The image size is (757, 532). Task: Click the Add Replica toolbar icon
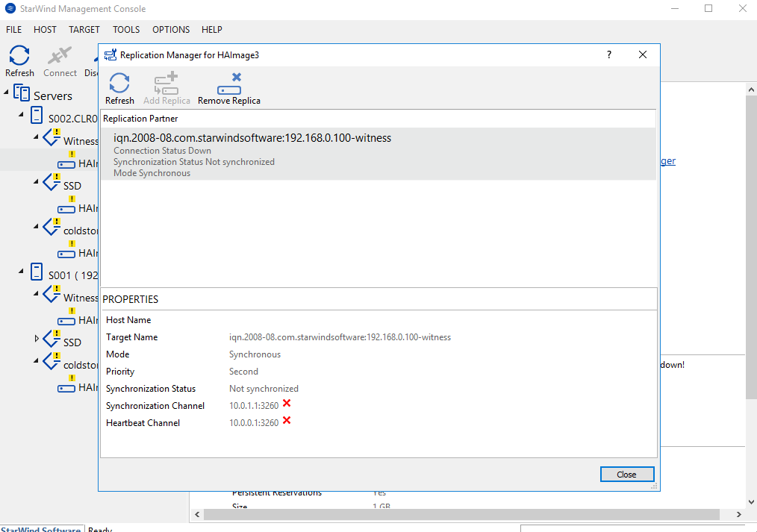pos(166,83)
